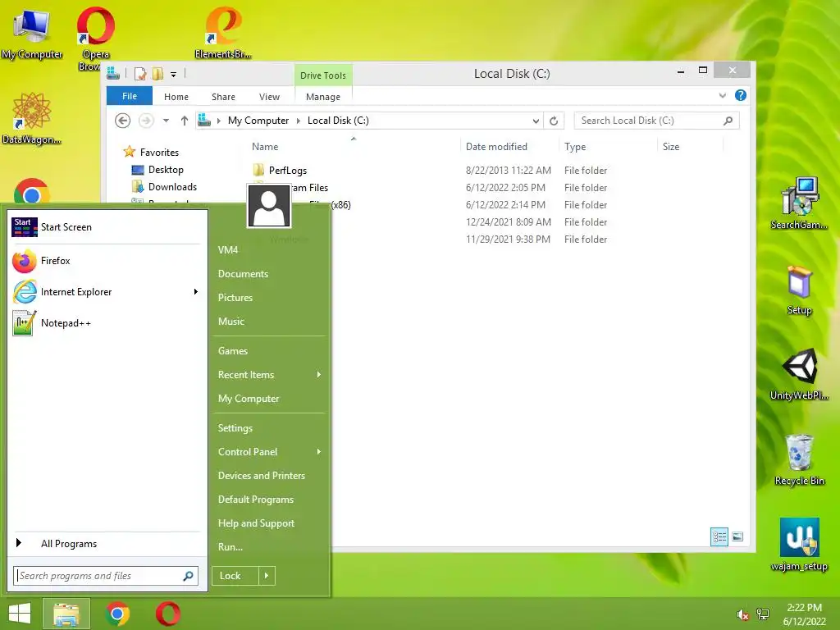Launch Opera Browser desktop shortcut
The image size is (840, 630).
95,38
